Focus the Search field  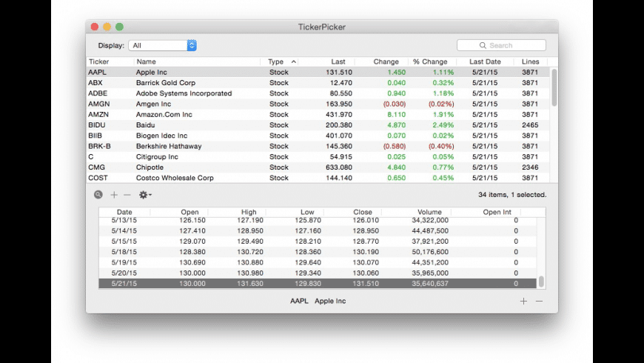[x=501, y=45]
